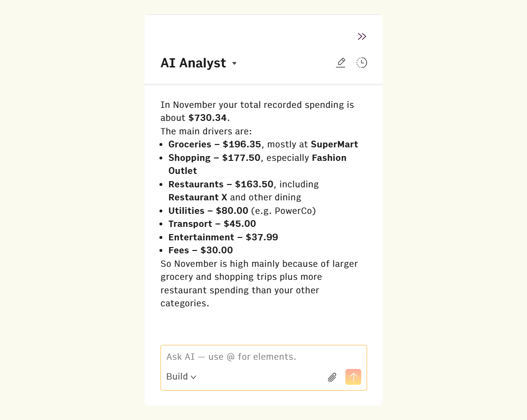The width and height of the screenshot is (527, 420).
Task: Click the SuperMart merchant name
Action: coord(335,144)
